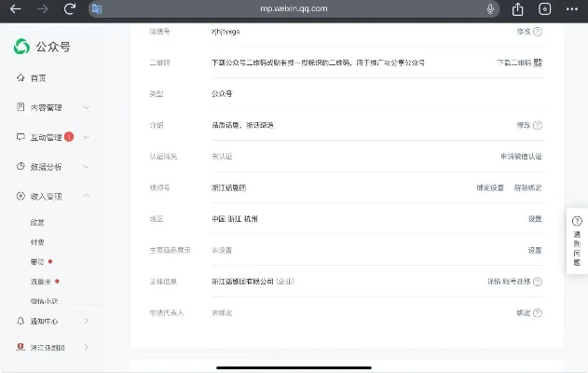The image size is (588, 373).
Task: Click 绑定 in the last row
Action: 524,312
